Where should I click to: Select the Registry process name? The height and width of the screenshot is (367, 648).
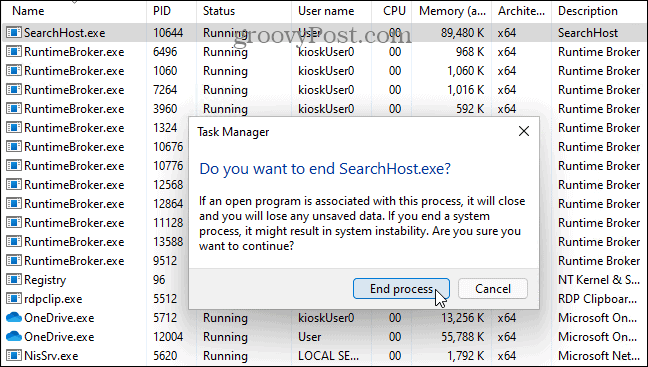45,280
